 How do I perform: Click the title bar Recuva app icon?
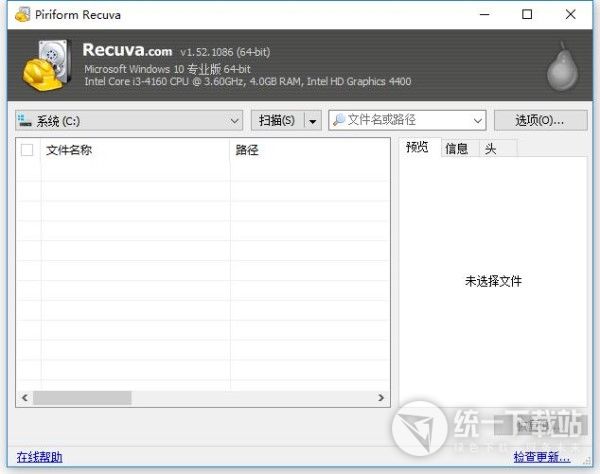[22, 15]
